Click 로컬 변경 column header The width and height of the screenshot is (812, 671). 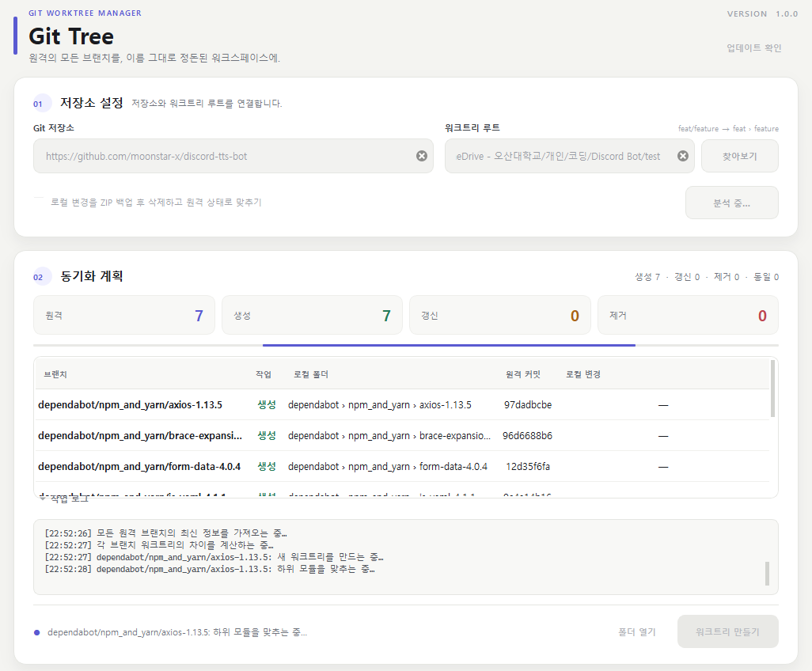click(x=583, y=374)
